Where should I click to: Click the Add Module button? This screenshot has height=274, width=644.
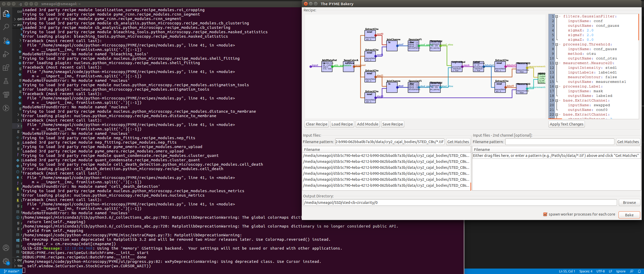pyautogui.click(x=367, y=124)
